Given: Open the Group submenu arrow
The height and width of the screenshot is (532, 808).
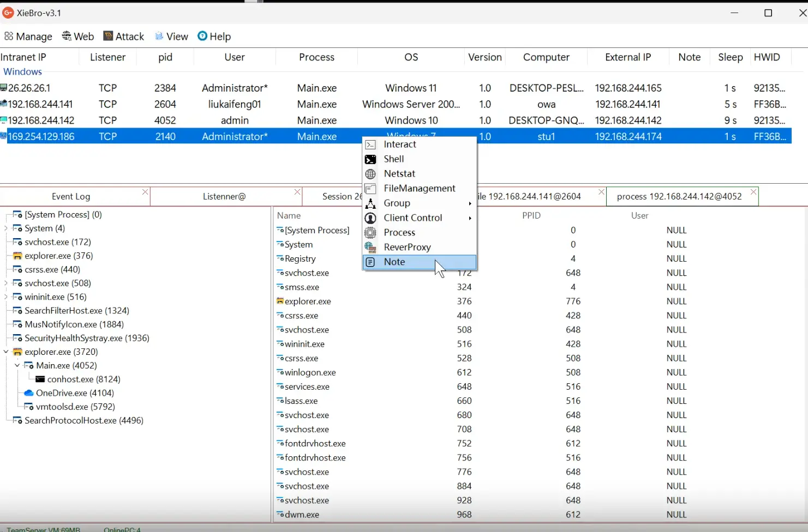Looking at the screenshot, I should (470, 203).
